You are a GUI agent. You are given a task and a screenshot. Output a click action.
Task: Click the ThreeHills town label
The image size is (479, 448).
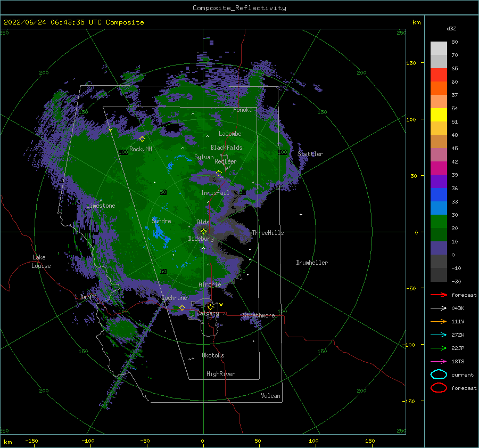[x=268, y=233]
